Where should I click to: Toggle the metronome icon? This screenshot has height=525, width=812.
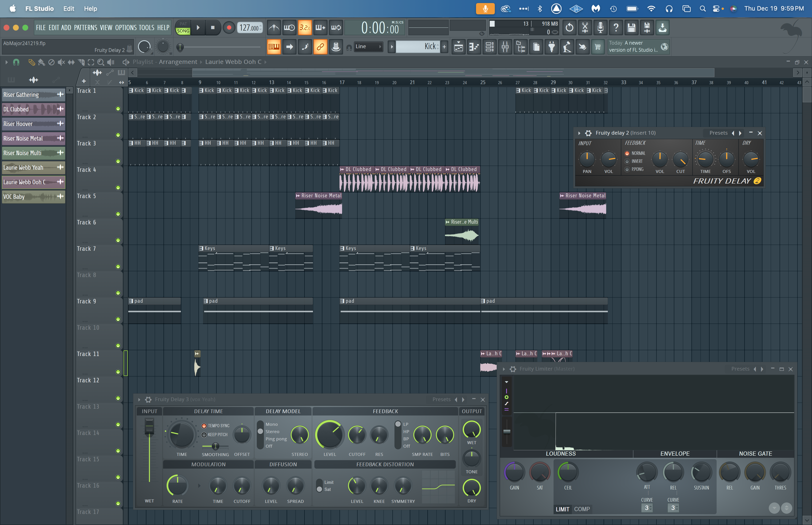274,28
